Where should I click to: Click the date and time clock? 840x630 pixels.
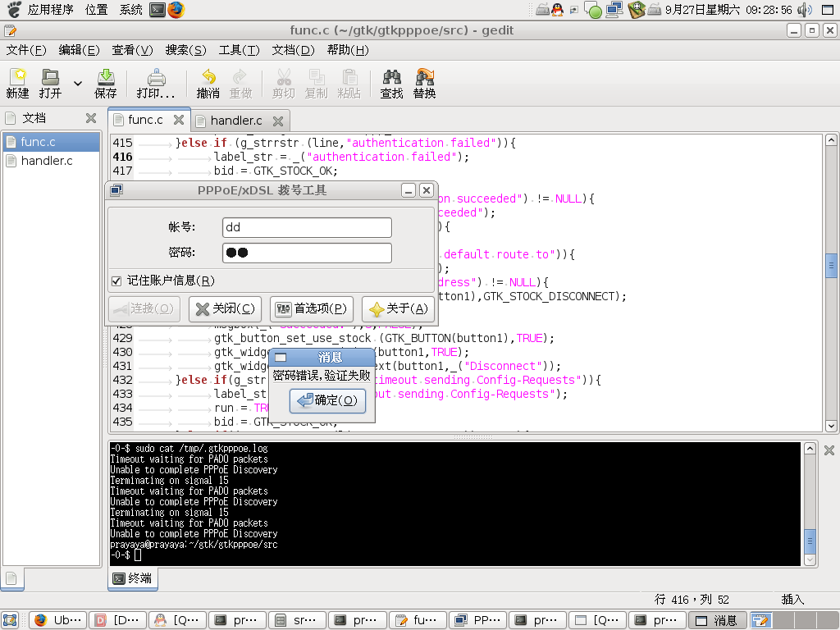click(728, 10)
